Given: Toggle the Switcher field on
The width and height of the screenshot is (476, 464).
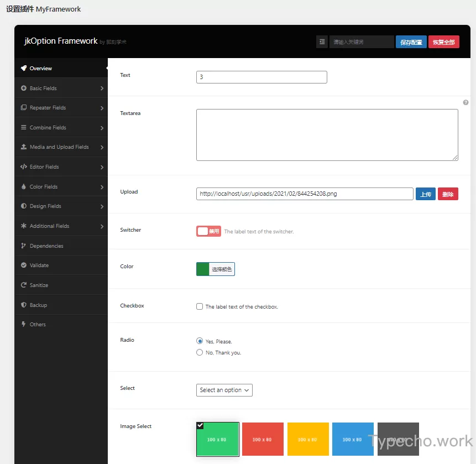Looking at the screenshot, I should (x=208, y=231).
